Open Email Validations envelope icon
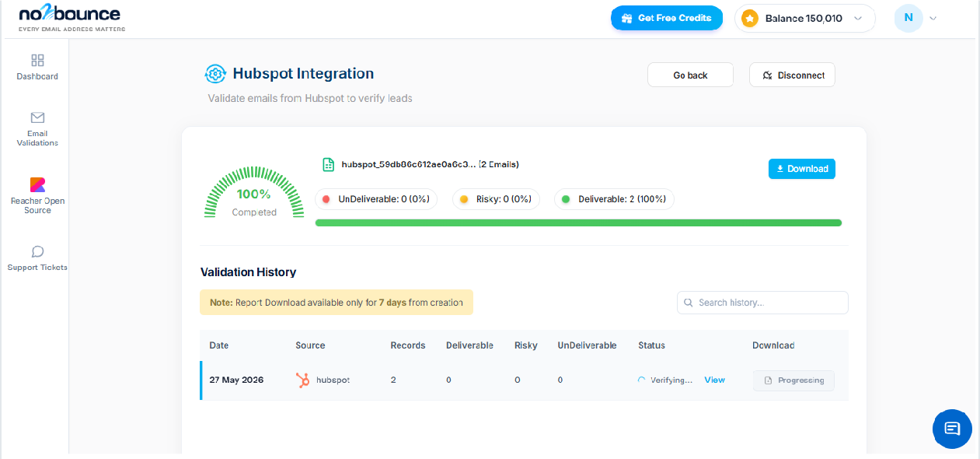 (37, 117)
